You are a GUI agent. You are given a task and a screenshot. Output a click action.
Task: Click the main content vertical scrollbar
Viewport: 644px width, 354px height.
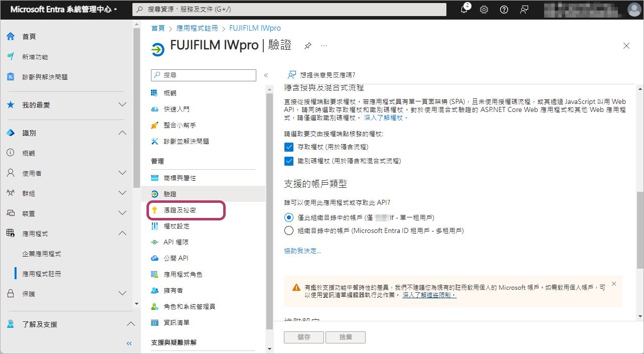640,229
